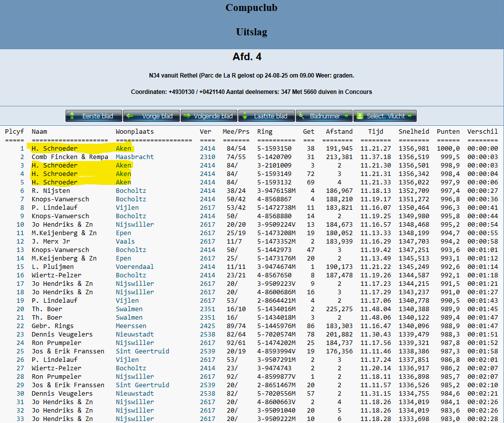Image resolution: width=504 pixels, height=423 pixels.
Task: Click Aken link in first-place row
Action: pos(123,149)
